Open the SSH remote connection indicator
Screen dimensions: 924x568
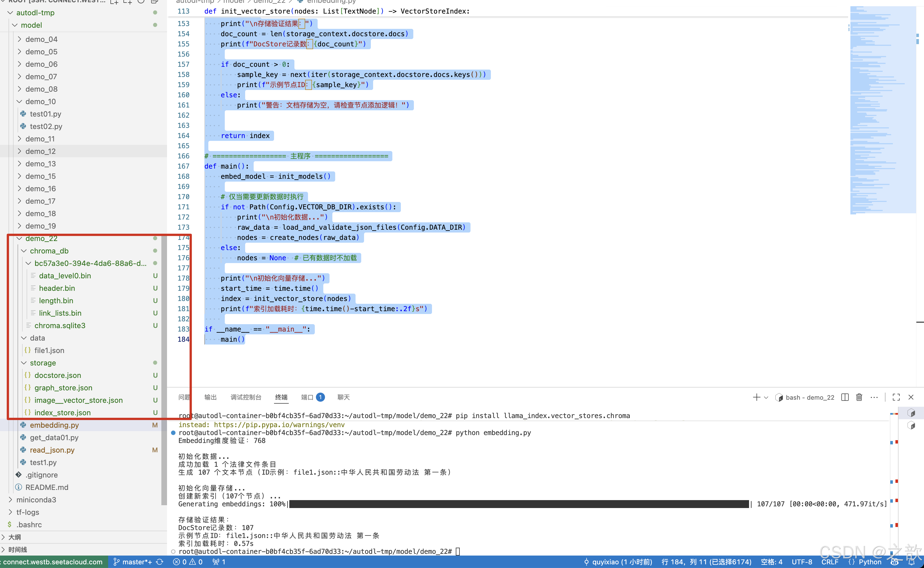[x=54, y=562]
